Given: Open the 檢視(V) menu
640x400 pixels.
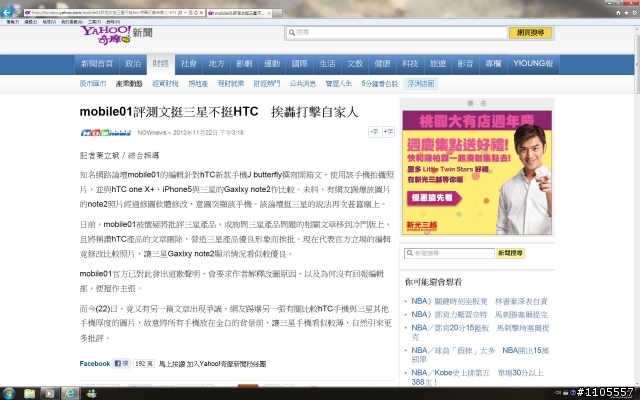Looking at the screenshot, I should [x=49, y=22].
